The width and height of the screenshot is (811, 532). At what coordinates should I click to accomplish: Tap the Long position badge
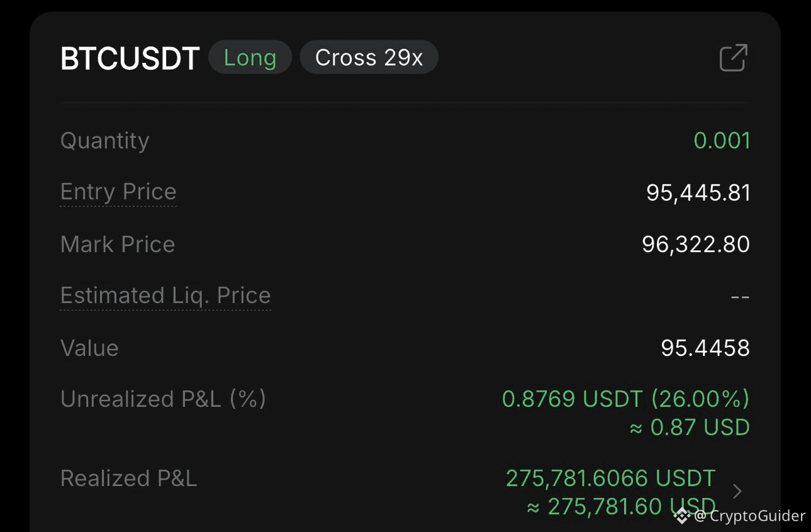point(250,58)
